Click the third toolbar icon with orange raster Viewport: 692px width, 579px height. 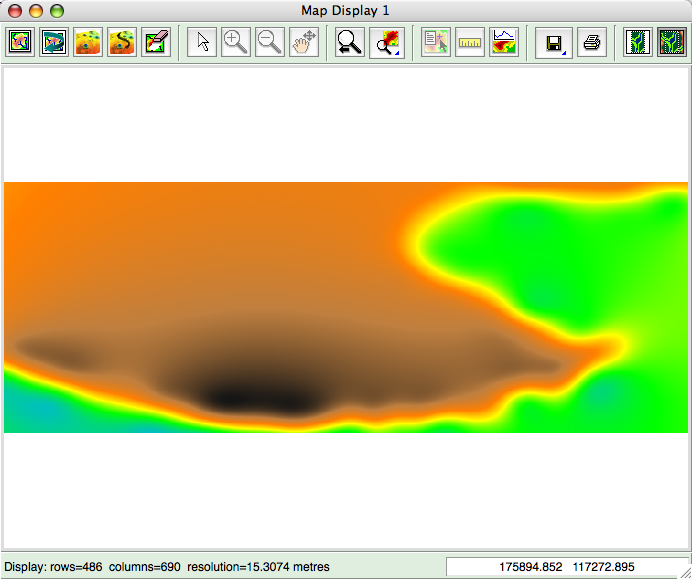pos(88,42)
